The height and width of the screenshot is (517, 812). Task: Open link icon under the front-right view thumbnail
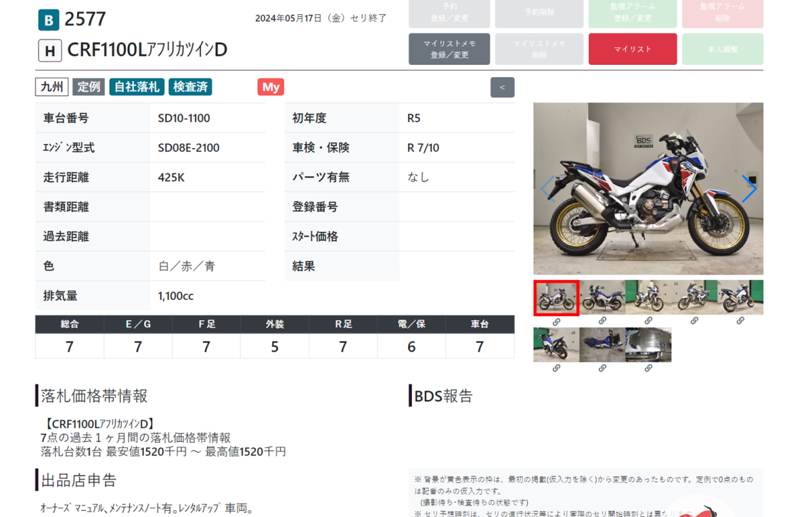click(x=648, y=321)
